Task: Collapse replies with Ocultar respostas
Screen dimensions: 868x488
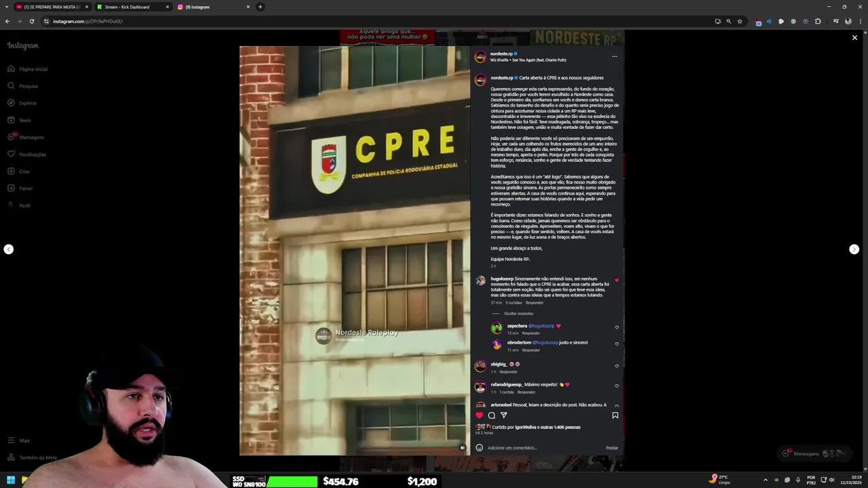Action: point(518,314)
